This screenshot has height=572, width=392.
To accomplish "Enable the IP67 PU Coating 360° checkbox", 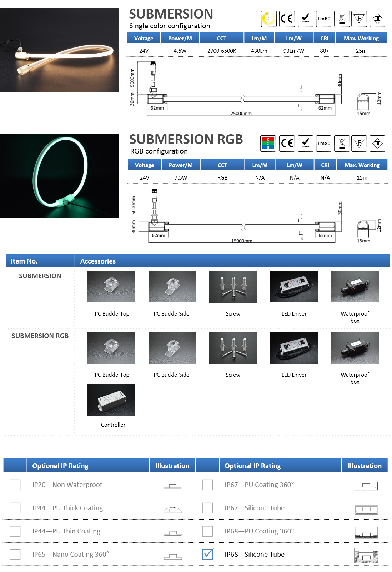I will pos(207,485).
